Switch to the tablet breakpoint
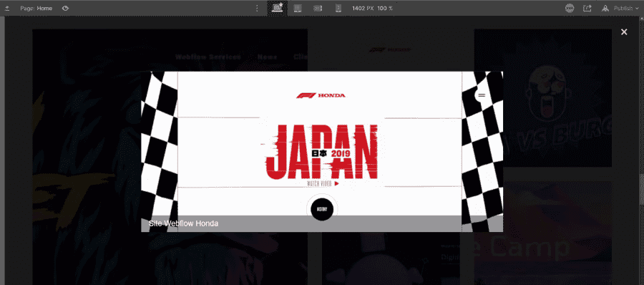This screenshot has width=644, height=285. [298, 8]
